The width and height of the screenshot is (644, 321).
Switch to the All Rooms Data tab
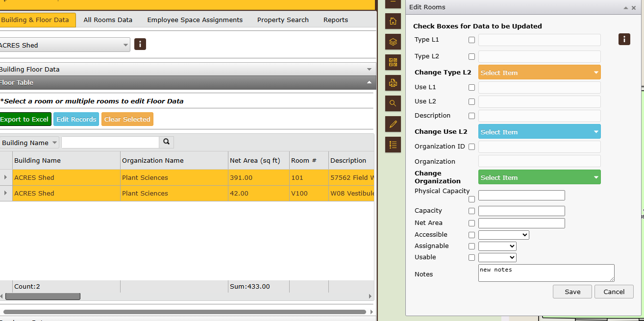tap(108, 20)
